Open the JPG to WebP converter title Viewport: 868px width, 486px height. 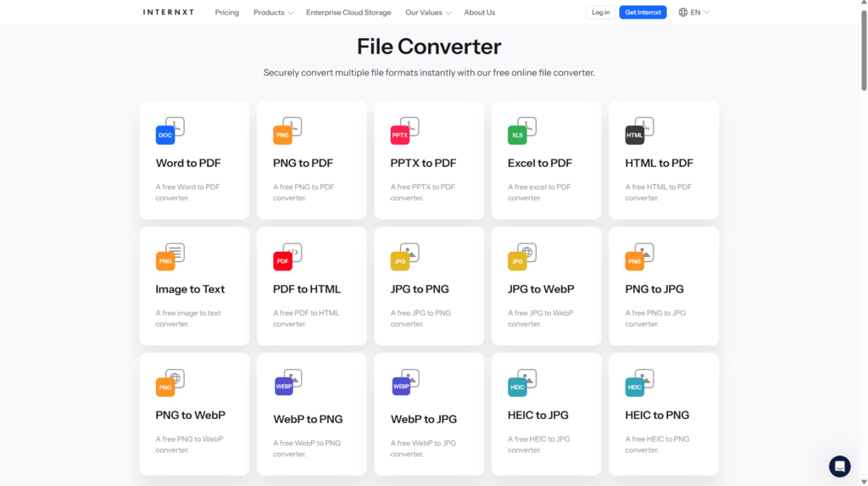(x=541, y=289)
